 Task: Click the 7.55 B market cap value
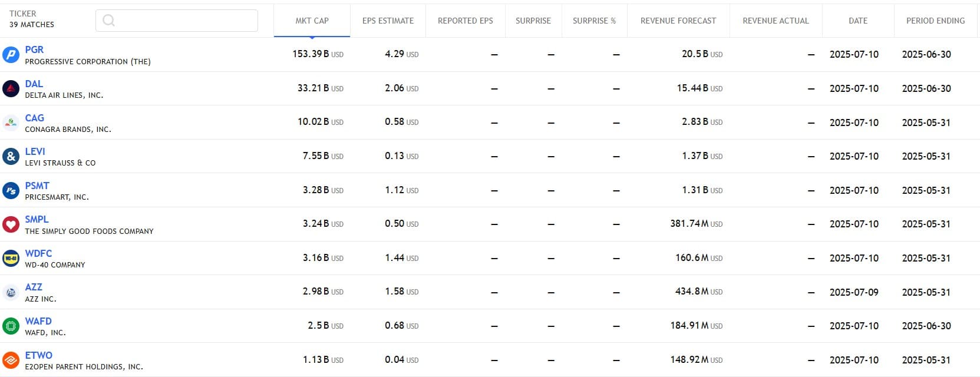[x=323, y=156]
